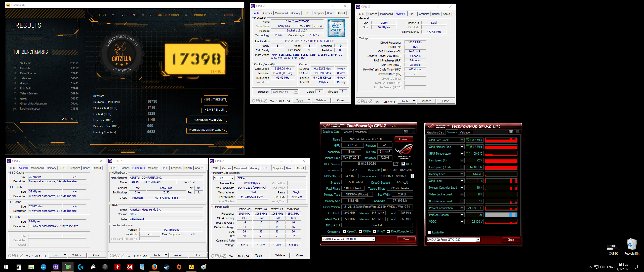Open the volume control in system tray
Image resolution: width=644 pixels, height=272 pixels.
coord(602,267)
